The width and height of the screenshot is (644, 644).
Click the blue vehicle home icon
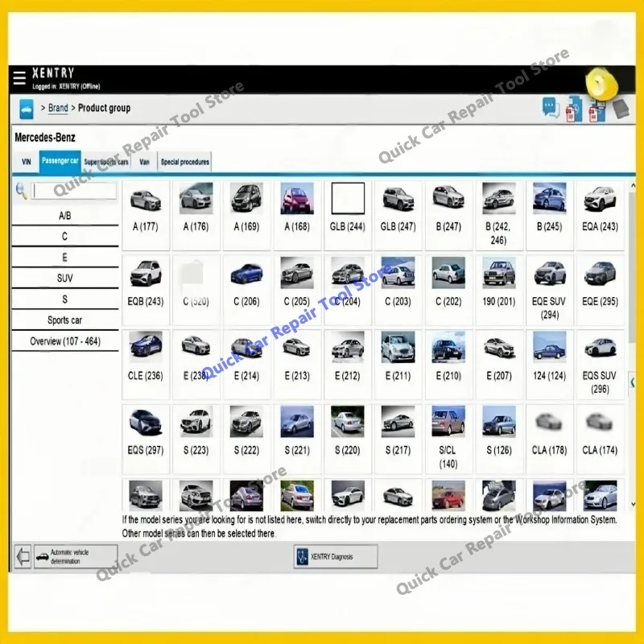click(27, 109)
